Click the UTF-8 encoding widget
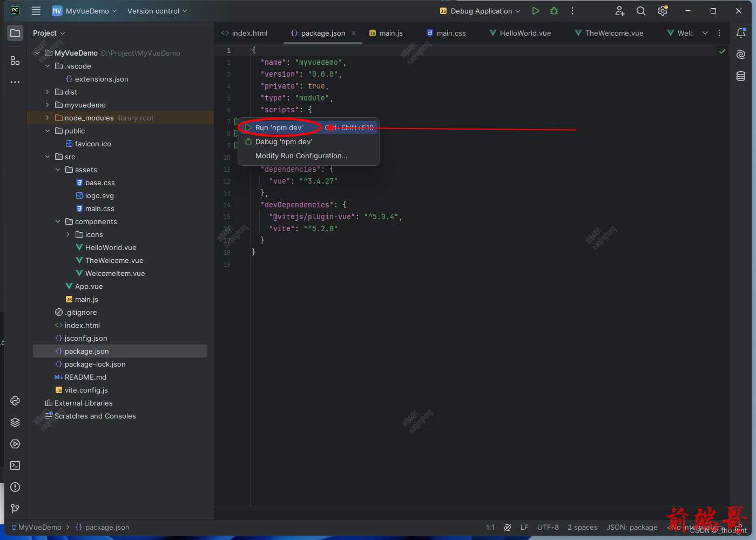The image size is (756, 540). click(x=548, y=527)
